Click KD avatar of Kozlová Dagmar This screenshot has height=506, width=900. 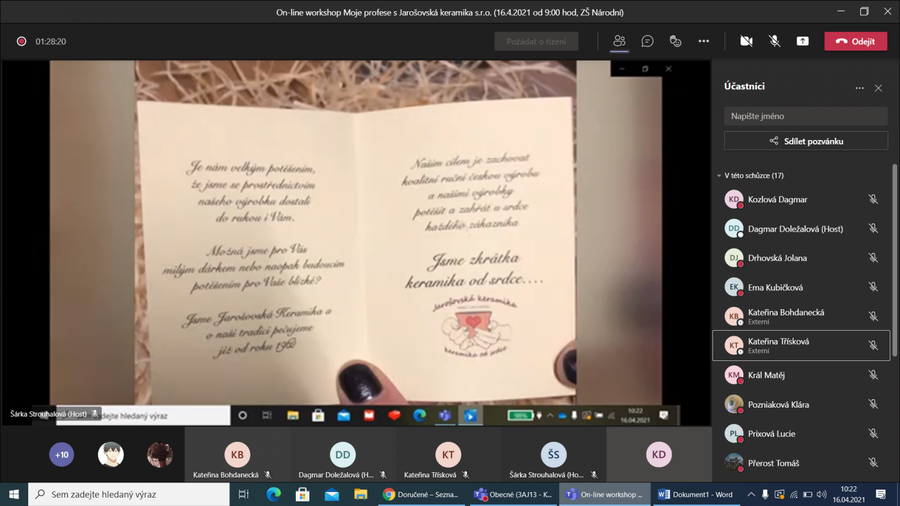(734, 199)
